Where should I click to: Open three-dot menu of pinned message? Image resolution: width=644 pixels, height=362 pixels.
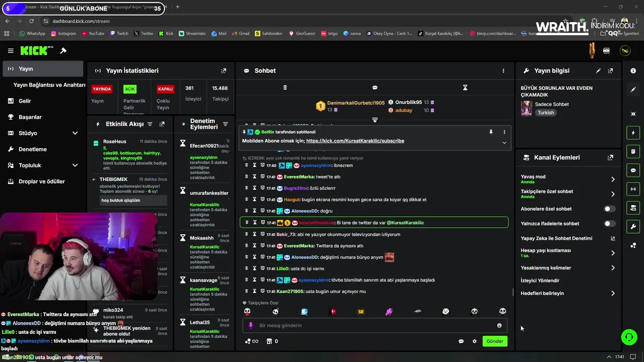point(504,132)
